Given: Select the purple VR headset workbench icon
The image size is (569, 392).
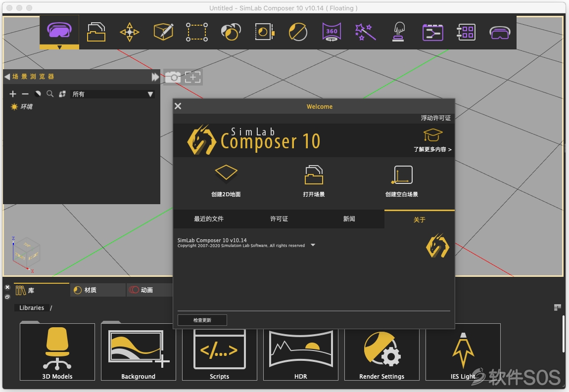Looking at the screenshot, I should tap(59, 30).
